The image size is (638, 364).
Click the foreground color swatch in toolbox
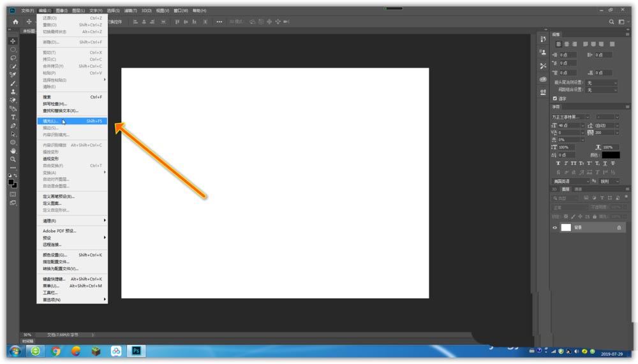click(x=11, y=182)
